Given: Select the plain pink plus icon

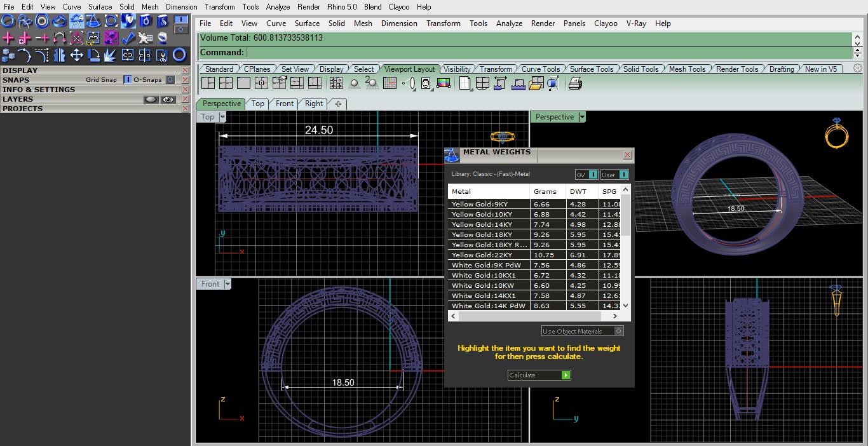Looking at the screenshot, I should [x=8, y=38].
